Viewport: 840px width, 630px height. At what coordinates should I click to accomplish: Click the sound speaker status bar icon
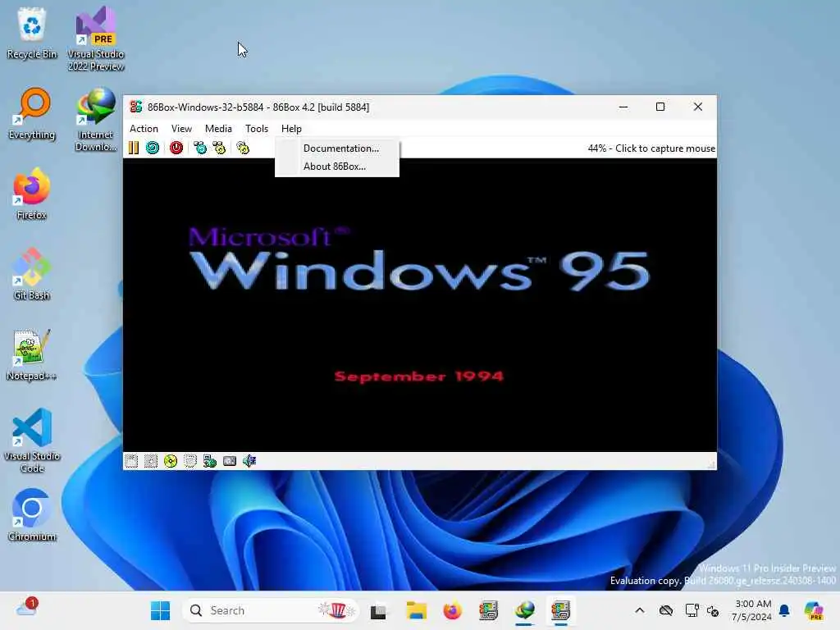click(x=249, y=461)
